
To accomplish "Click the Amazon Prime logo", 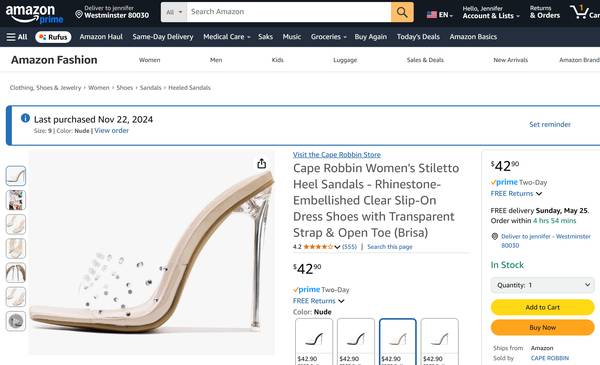I will pos(34,14).
